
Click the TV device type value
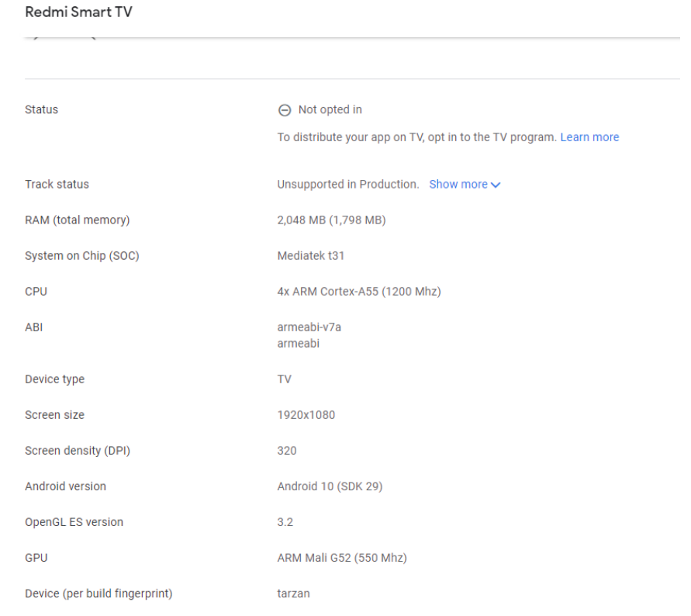pyautogui.click(x=284, y=379)
